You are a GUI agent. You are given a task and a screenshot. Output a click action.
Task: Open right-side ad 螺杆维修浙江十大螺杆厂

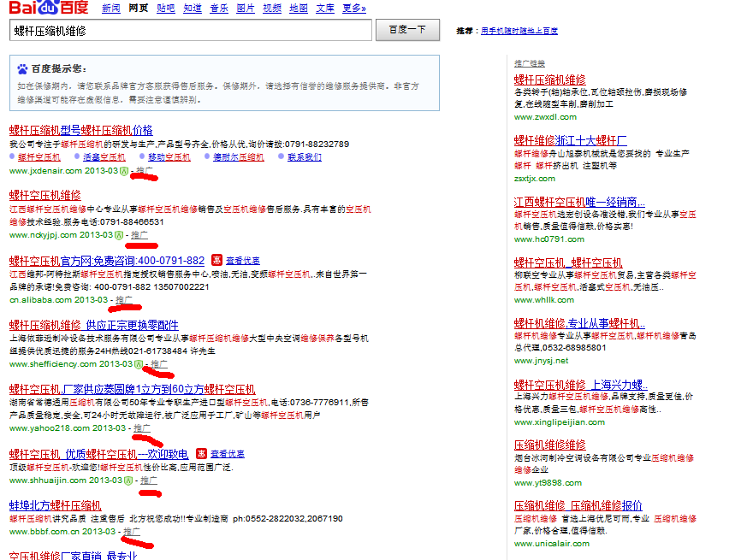coord(571,140)
